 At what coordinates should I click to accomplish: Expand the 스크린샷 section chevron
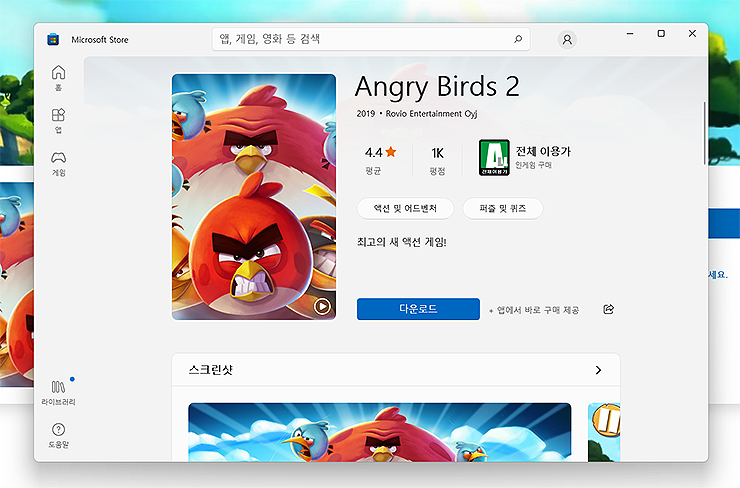pyautogui.click(x=598, y=370)
